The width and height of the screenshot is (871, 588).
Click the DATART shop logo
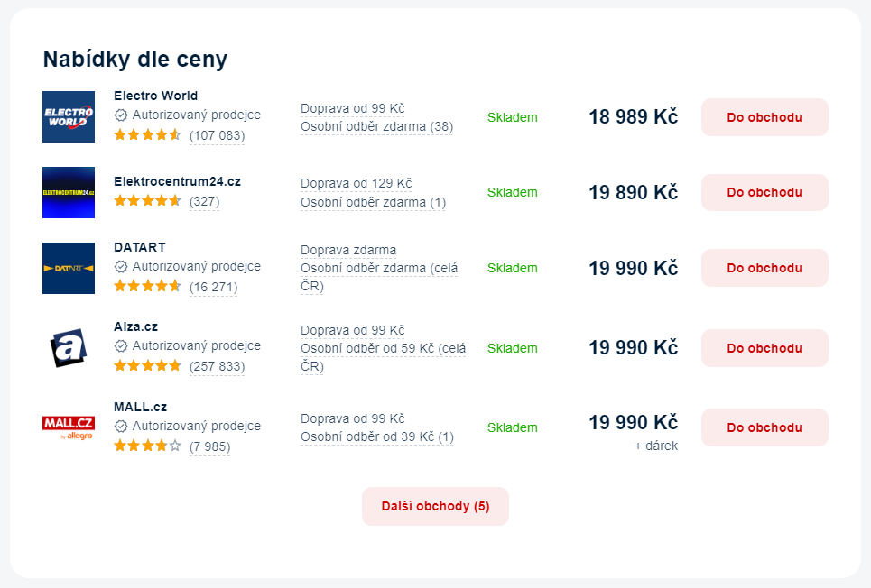point(69,268)
